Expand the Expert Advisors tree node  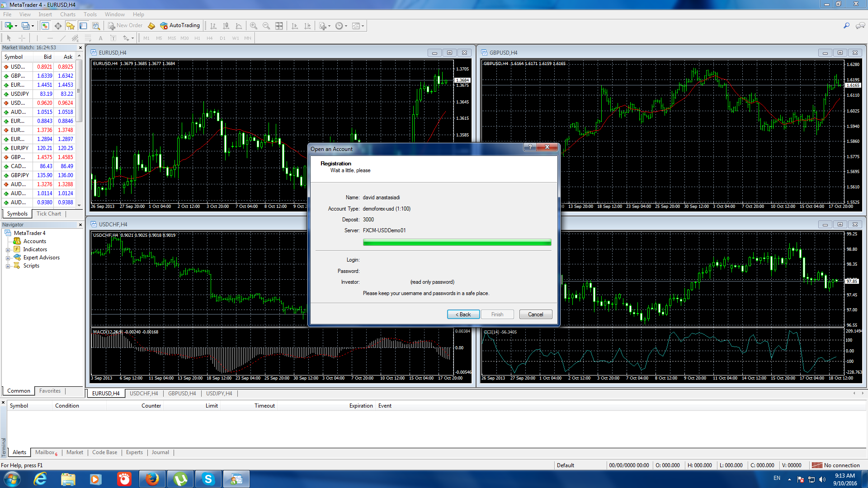coord(8,258)
